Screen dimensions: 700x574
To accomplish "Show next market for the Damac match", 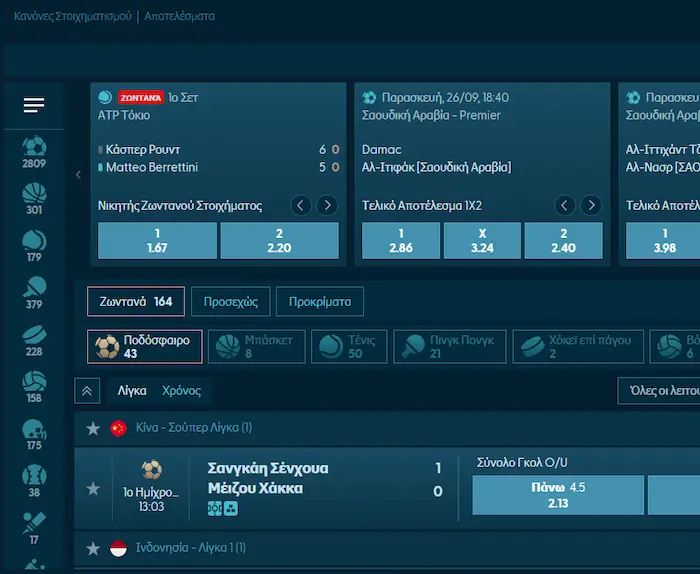I will pos(590,206).
